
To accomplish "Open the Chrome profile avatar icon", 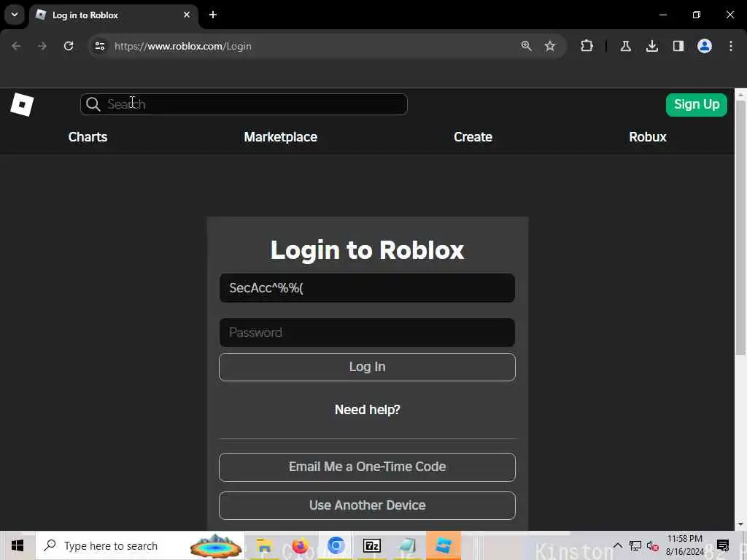I will [705, 46].
